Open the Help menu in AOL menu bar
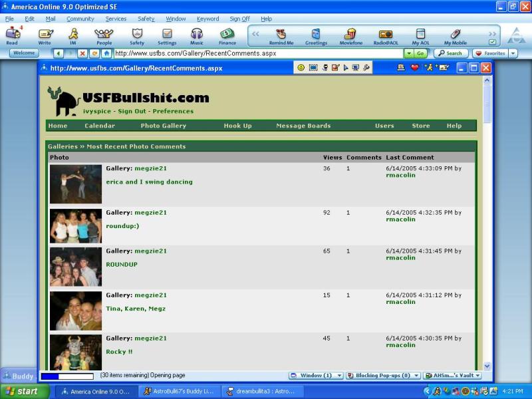This screenshot has width=532, height=399. point(267,19)
